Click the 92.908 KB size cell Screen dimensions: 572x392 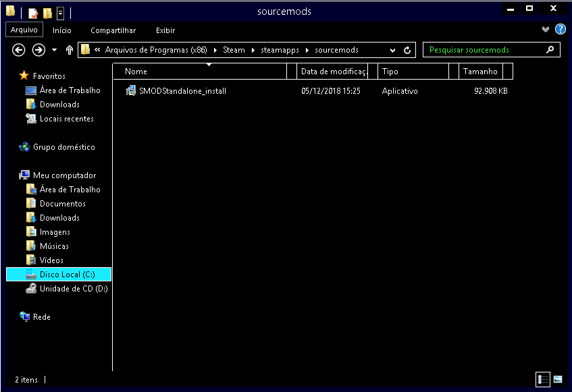491,90
